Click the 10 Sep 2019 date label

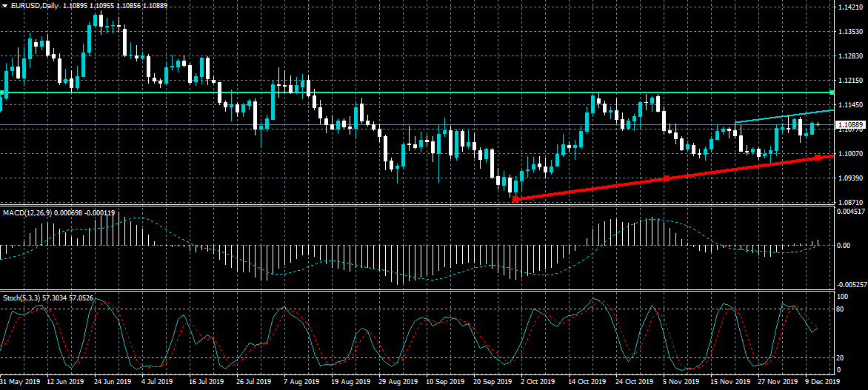tap(445, 382)
